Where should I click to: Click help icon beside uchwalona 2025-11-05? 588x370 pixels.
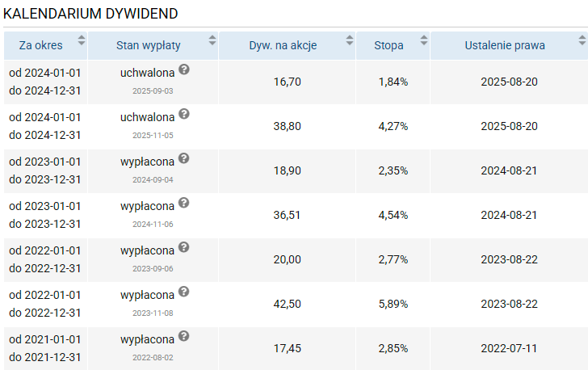[x=184, y=114]
